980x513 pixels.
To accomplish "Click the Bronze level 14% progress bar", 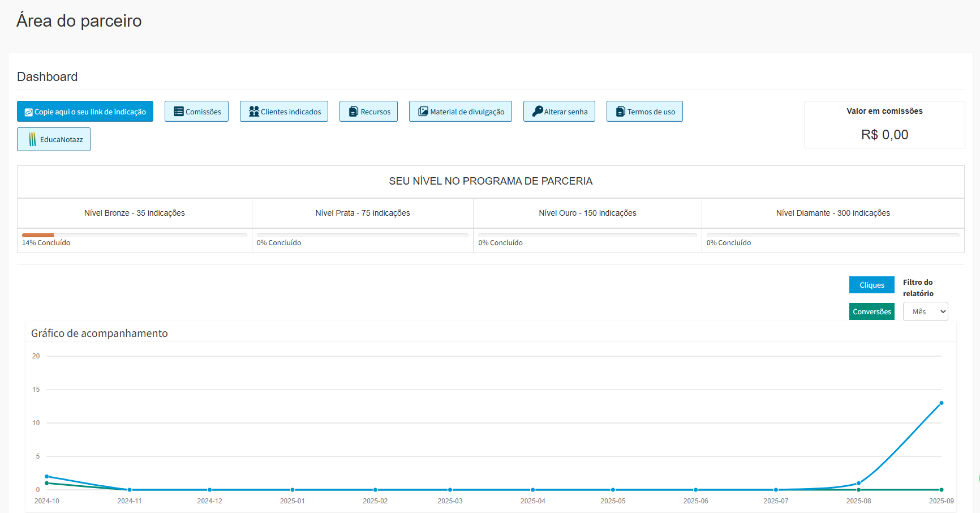I will pyautogui.click(x=134, y=235).
